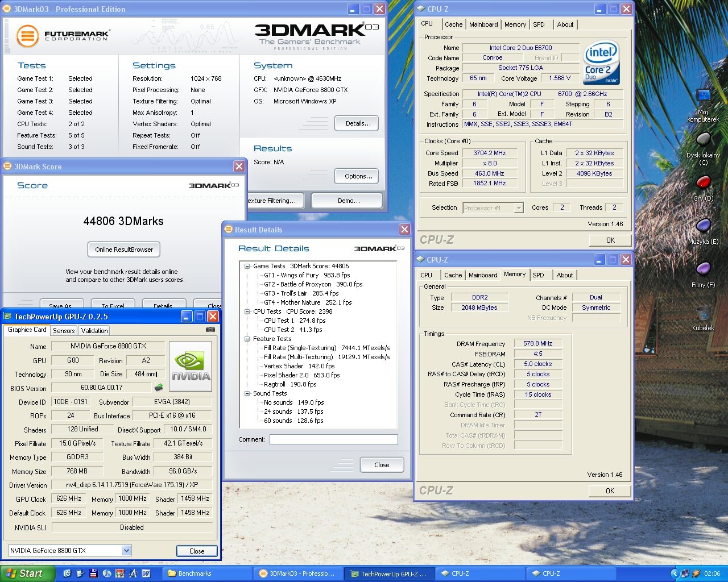Click the NVIDIA logo in GPU-Z
The height and width of the screenshot is (582, 728).
tap(191, 367)
